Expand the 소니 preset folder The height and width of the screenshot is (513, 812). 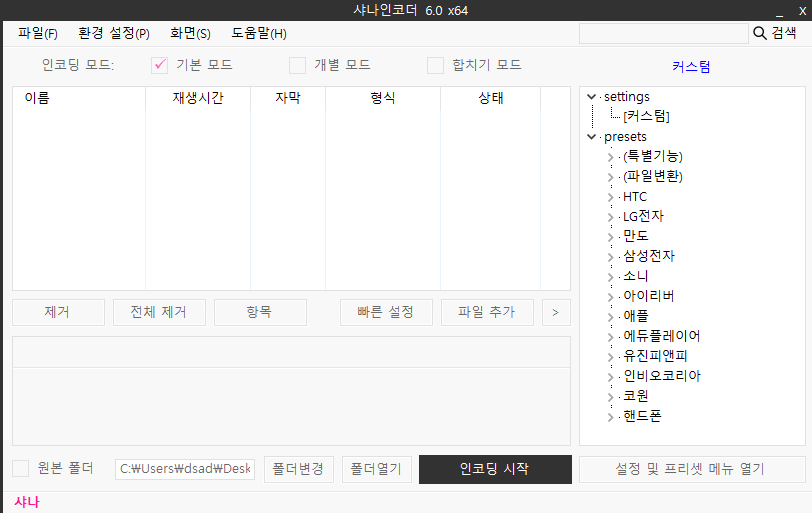pos(611,277)
